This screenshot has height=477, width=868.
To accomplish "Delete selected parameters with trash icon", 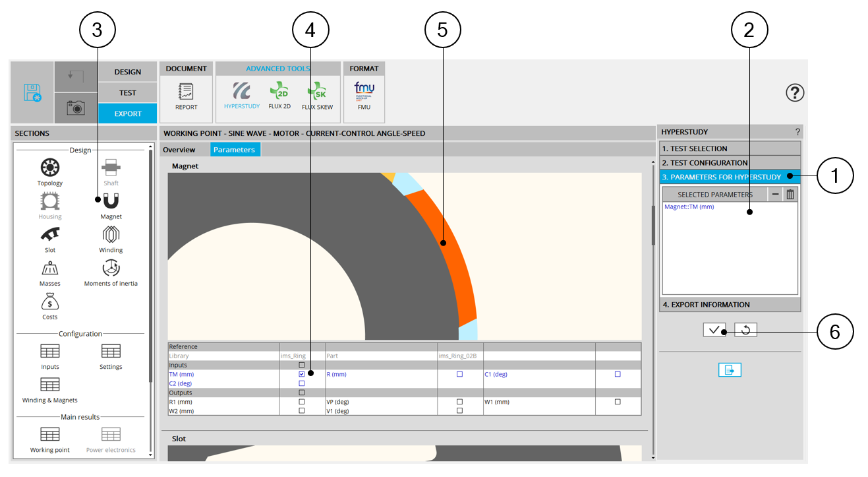I will point(790,194).
